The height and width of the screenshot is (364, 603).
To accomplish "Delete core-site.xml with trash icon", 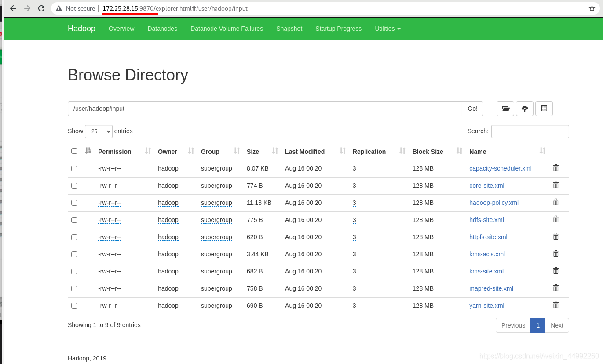I will click(x=556, y=185).
